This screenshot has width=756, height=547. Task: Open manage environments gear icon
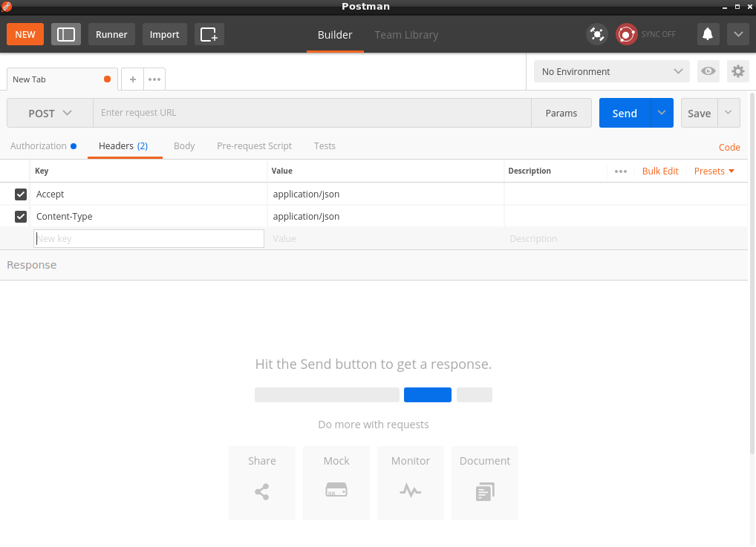[737, 71]
